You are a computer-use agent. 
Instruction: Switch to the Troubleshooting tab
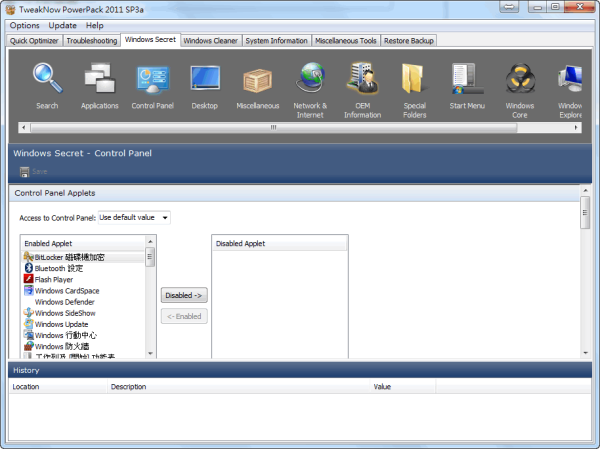click(92, 41)
